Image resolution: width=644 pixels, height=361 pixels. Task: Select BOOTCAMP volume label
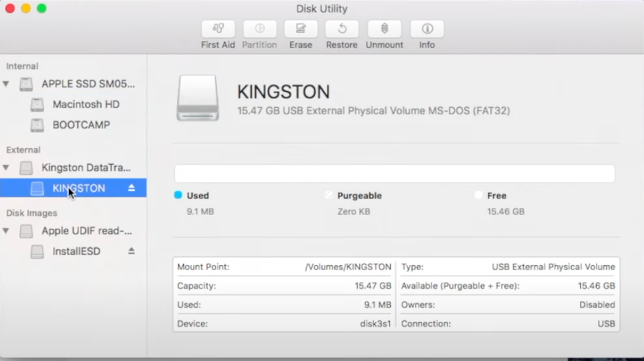coord(81,125)
